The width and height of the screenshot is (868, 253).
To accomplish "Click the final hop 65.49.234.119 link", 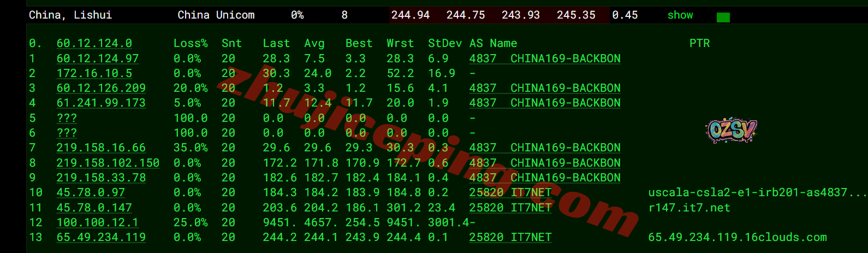I will click(x=101, y=237).
